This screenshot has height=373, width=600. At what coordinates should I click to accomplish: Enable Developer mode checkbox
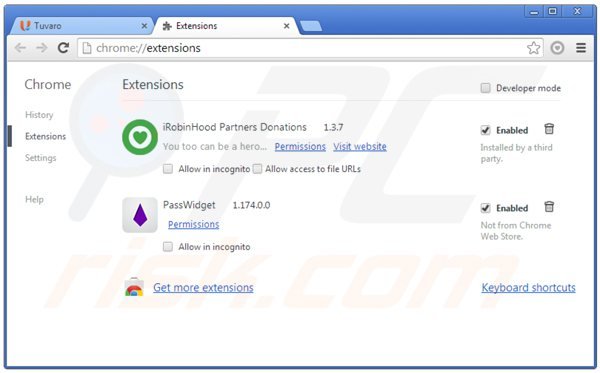click(x=485, y=88)
